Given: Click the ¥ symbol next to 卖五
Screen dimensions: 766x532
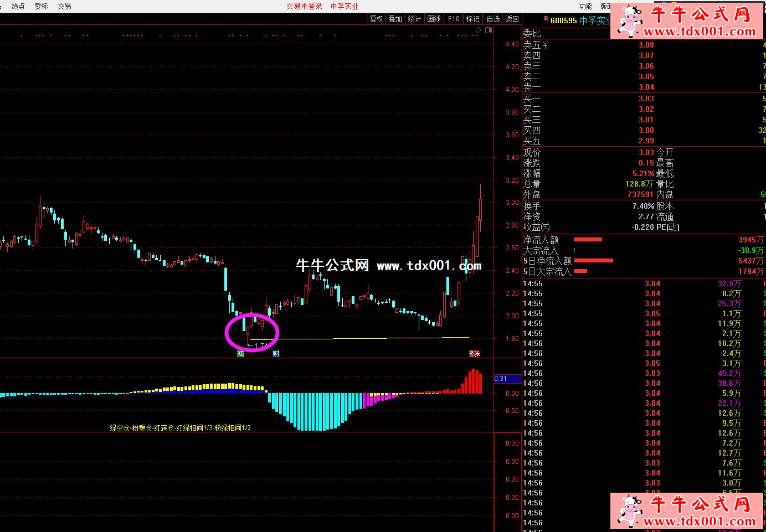Looking at the screenshot, I should tap(545, 45).
